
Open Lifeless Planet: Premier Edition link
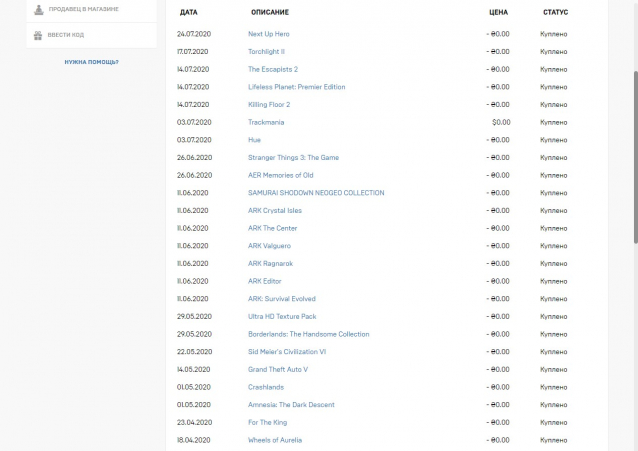click(296, 87)
